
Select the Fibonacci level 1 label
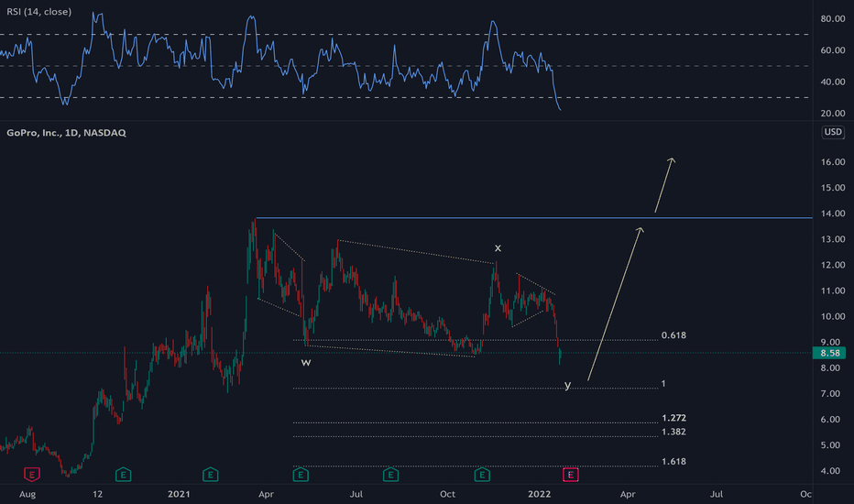pyautogui.click(x=663, y=384)
